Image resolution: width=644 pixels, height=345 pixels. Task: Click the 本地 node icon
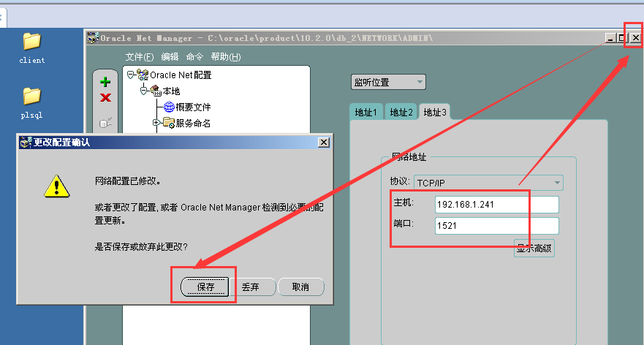coord(156,91)
